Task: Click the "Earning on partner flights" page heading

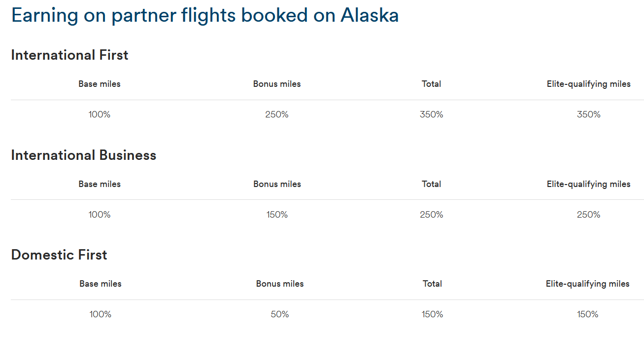Action: click(x=204, y=15)
